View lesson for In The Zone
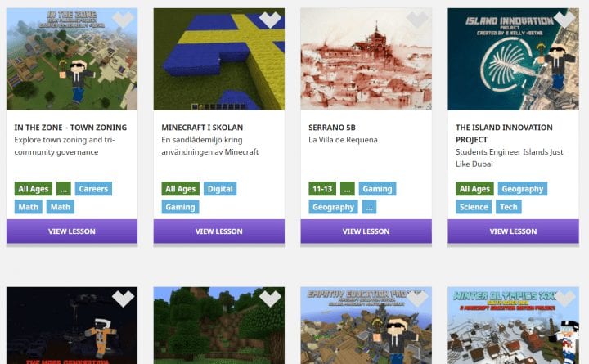Screen dimensions: 589x364 tap(72, 231)
